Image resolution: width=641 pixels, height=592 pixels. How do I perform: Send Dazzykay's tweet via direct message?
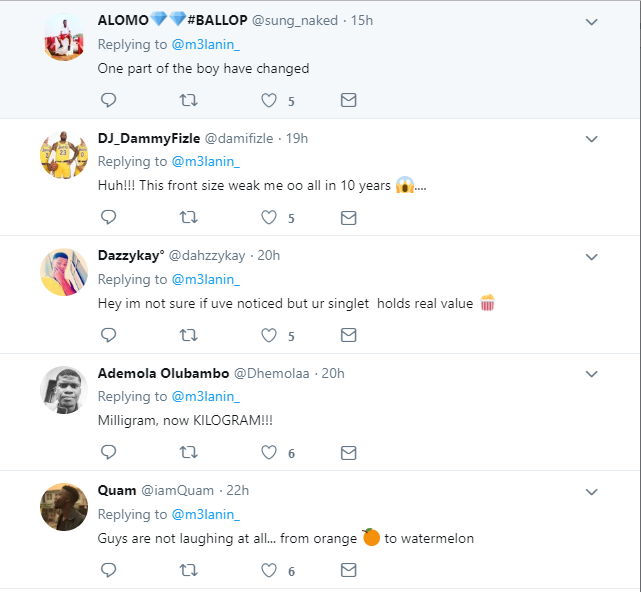[348, 335]
